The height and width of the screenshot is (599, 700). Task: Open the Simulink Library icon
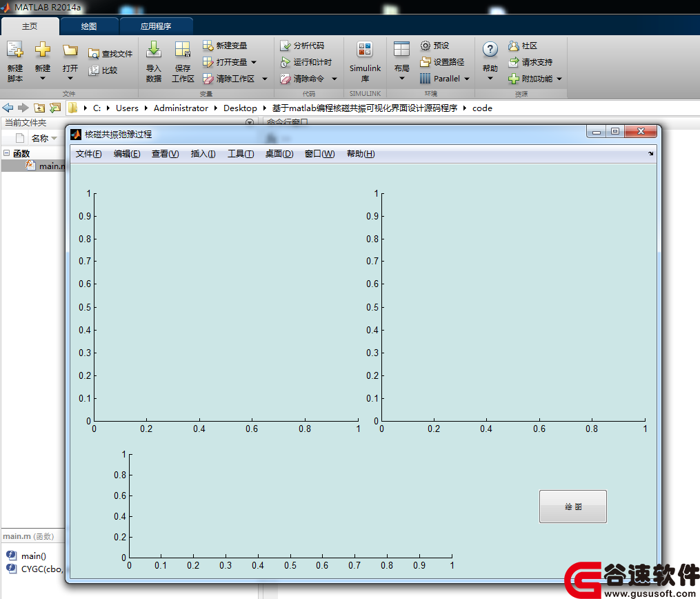365,50
